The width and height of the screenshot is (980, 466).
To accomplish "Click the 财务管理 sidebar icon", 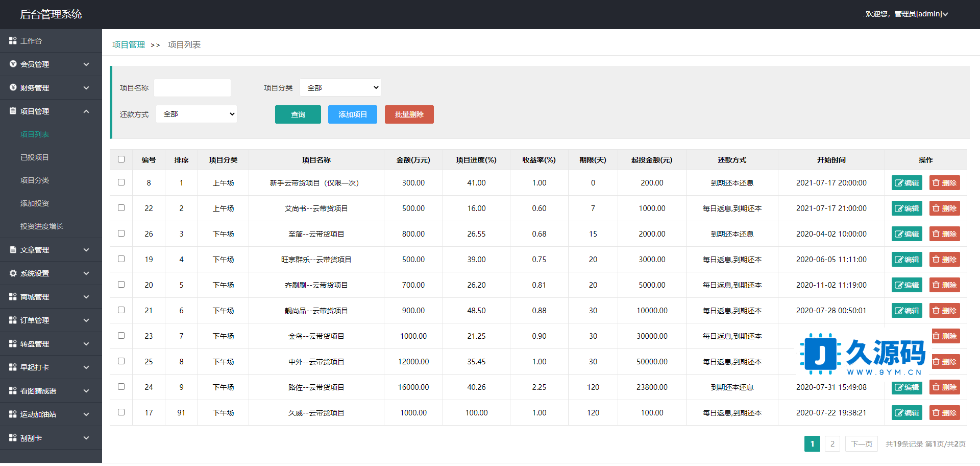I will coord(13,87).
